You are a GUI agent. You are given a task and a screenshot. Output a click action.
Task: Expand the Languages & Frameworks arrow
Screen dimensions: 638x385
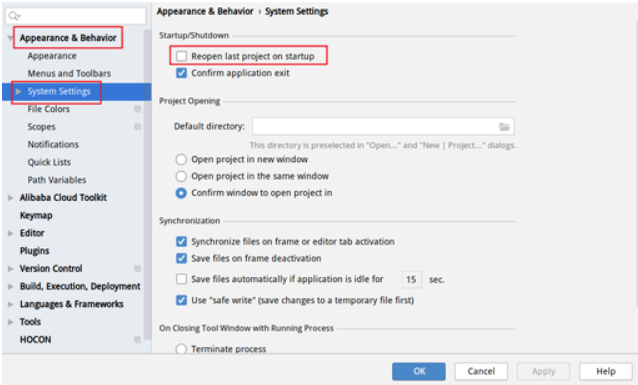pyautogui.click(x=11, y=304)
